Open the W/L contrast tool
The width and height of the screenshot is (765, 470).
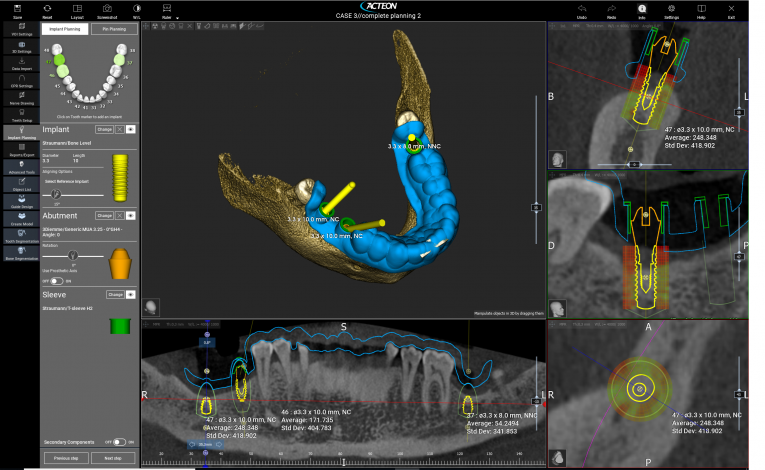(x=136, y=10)
